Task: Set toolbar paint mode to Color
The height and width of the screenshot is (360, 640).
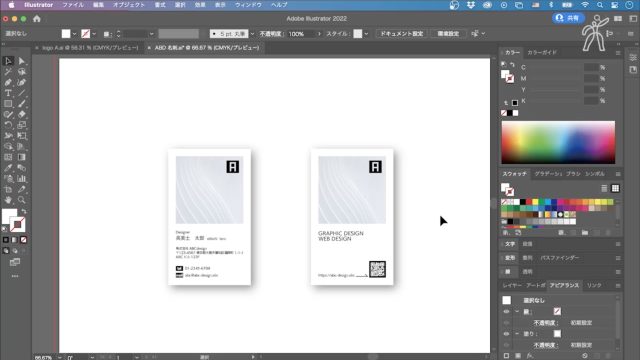Action: tap(6, 240)
